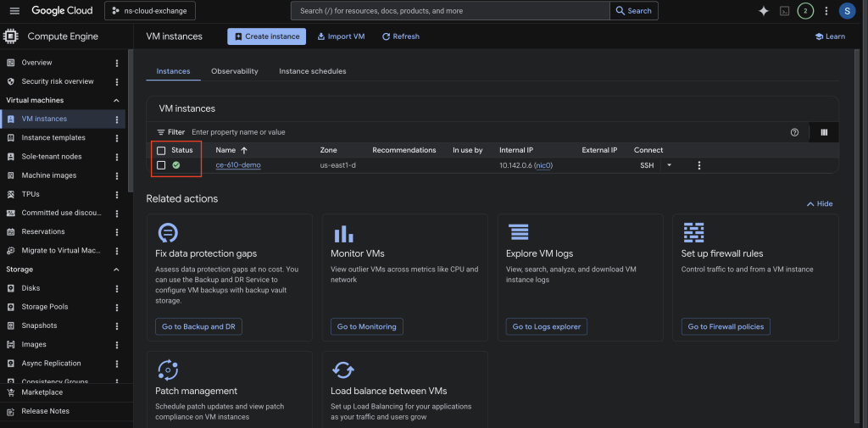Open Instance schedules tab
Screen dimensions: 868x428
point(313,71)
